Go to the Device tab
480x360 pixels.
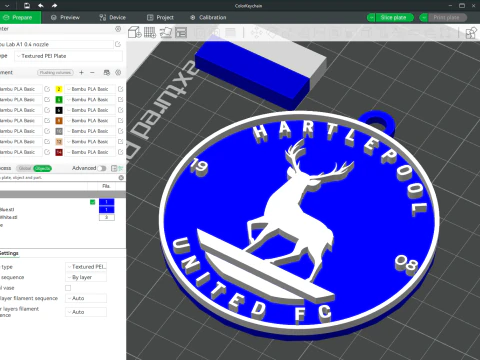pos(113,17)
